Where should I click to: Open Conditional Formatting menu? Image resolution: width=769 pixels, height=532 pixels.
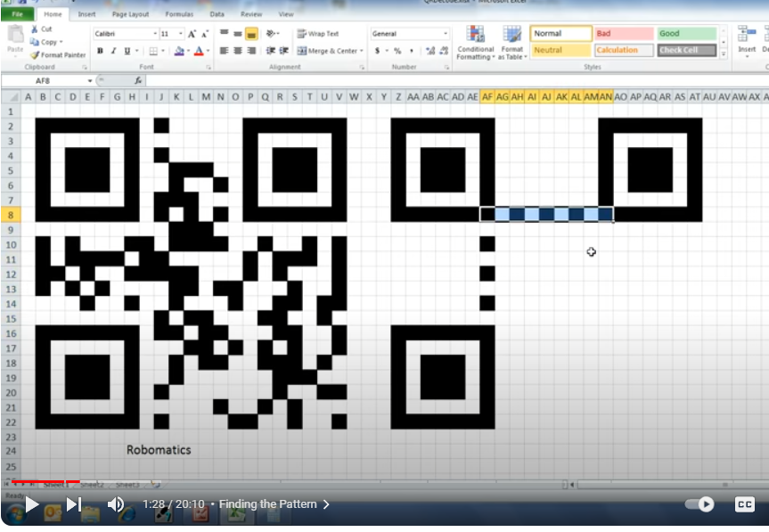pyautogui.click(x=475, y=43)
